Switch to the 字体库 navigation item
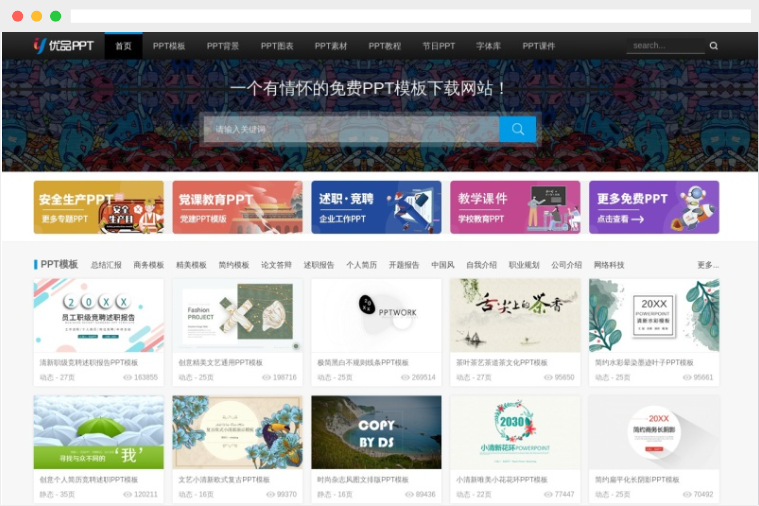Image resolution: width=759 pixels, height=506 pixels. 488,46
